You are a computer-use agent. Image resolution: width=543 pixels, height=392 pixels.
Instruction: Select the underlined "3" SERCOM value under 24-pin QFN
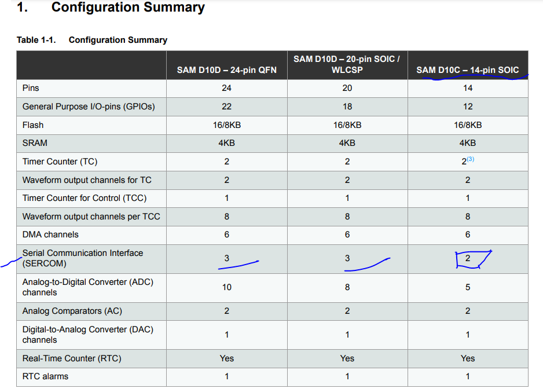(x=226, y=257)
